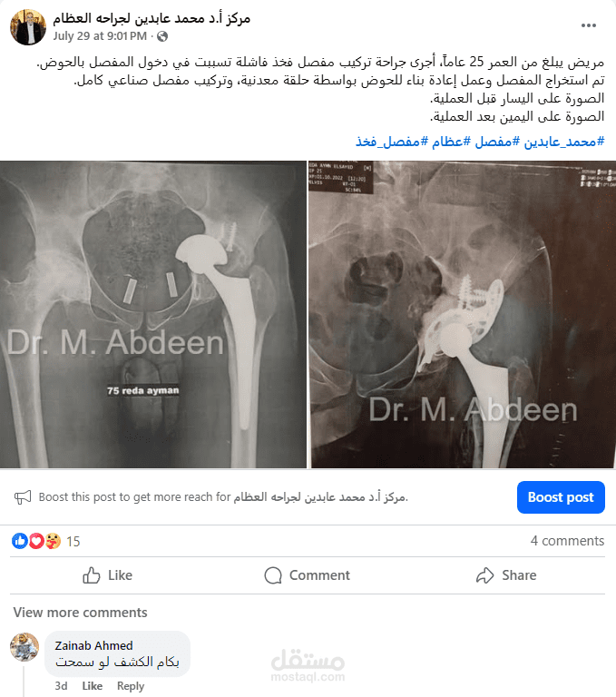The width and height of the screenshot is (616, 697).
Task: Open the three-dots post options menu
Action: [589, 25]
